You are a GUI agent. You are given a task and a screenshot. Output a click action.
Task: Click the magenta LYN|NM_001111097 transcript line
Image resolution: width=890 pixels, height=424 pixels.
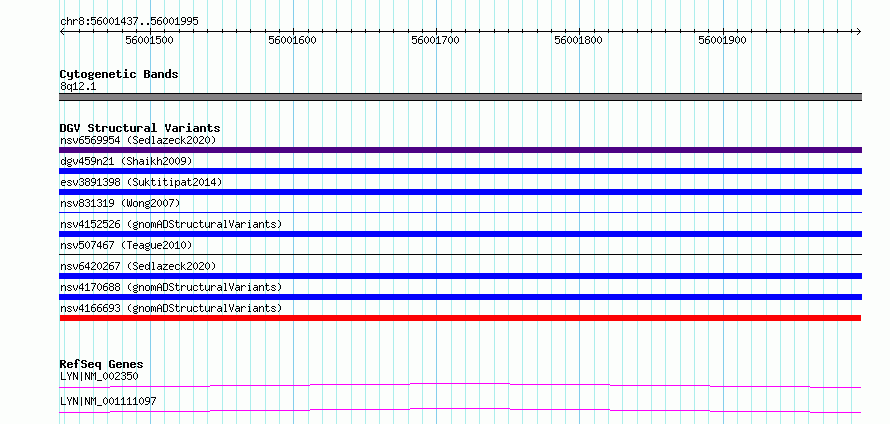tap(460, 410)
